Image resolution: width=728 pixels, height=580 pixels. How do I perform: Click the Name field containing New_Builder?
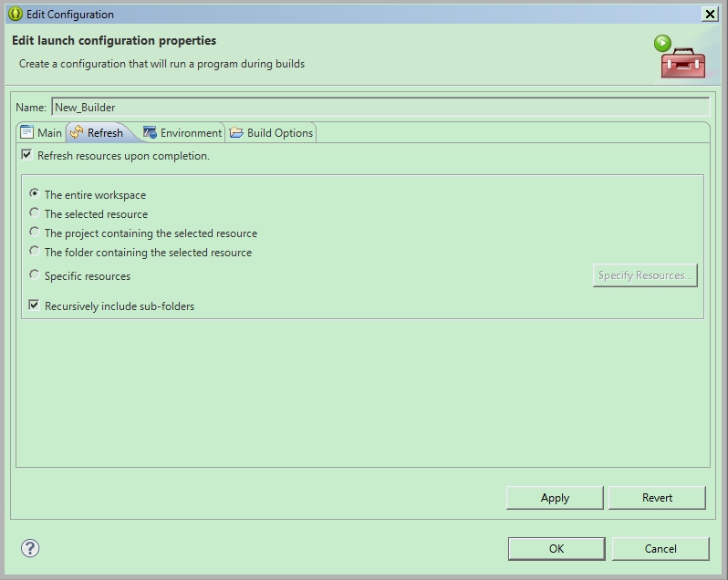point(380,108)
